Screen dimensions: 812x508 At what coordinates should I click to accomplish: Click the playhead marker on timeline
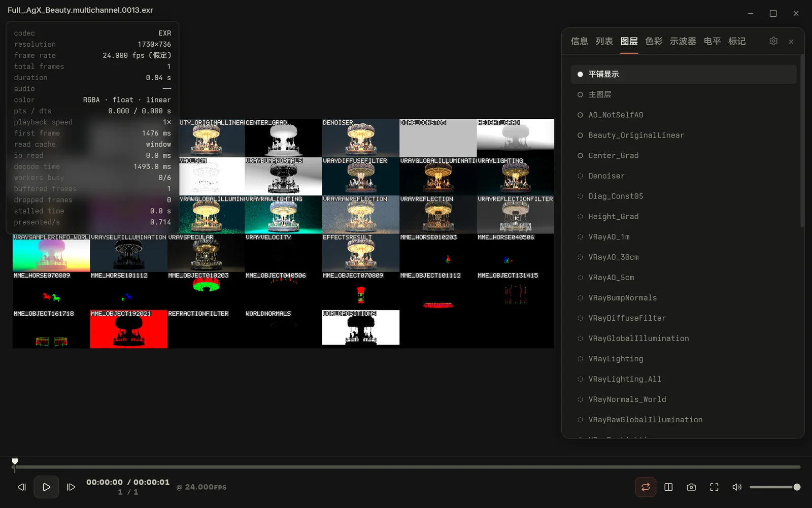click(15, 464)
